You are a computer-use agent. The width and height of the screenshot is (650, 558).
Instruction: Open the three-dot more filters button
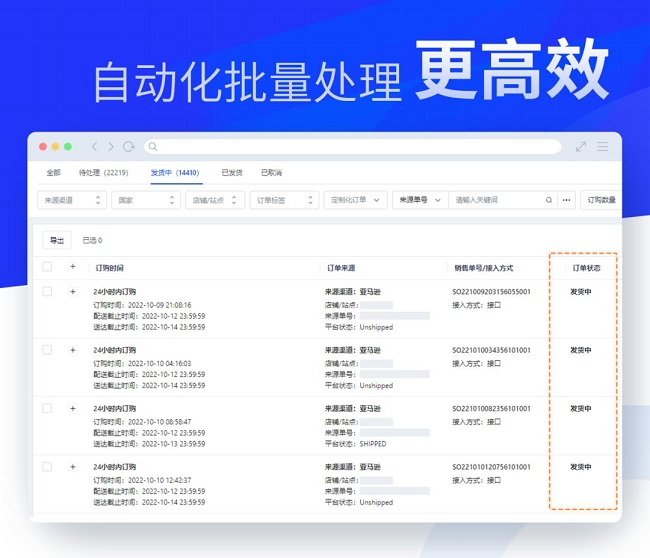[x=566, y=200]
